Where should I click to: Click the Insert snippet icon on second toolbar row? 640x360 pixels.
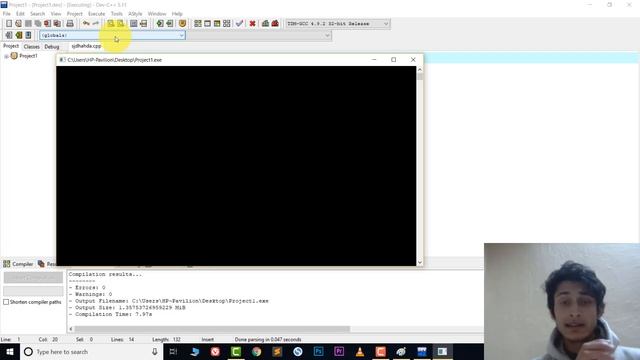[x=9, y=35]
